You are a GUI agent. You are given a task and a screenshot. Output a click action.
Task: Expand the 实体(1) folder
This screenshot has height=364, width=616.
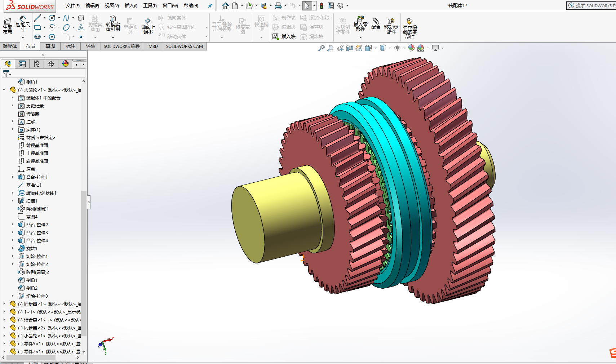pyautogui.click(x=13, y=129)
